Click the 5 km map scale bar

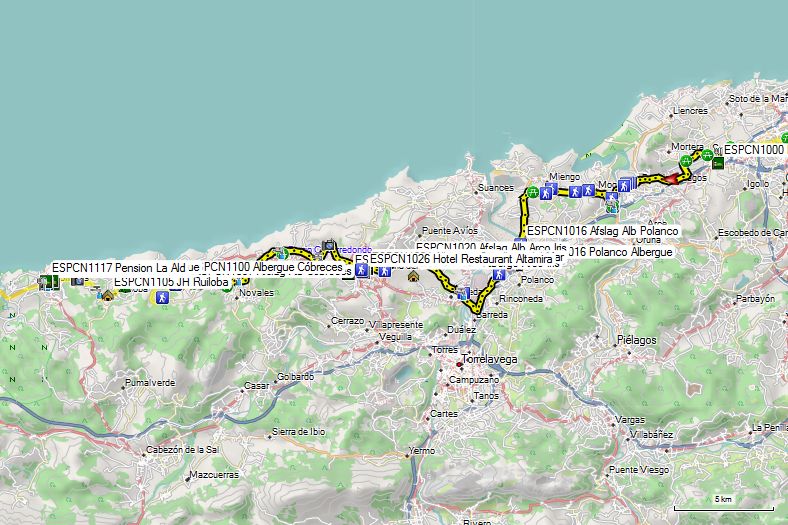[x=723, y=505]
